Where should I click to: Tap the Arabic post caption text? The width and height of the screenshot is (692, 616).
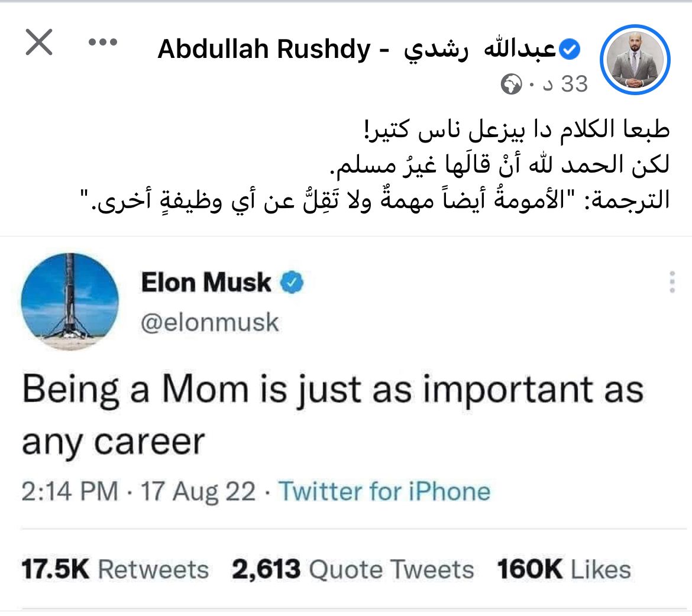pyautogui.click(x=379, y=165)
